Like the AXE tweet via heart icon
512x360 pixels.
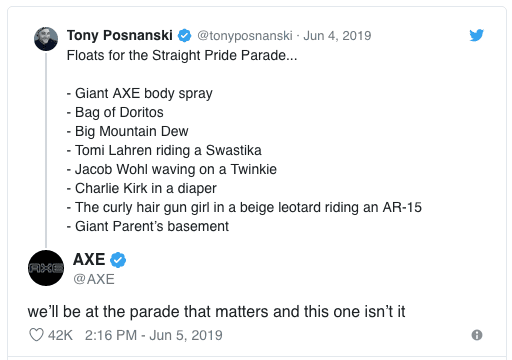[x=36, y=335]
